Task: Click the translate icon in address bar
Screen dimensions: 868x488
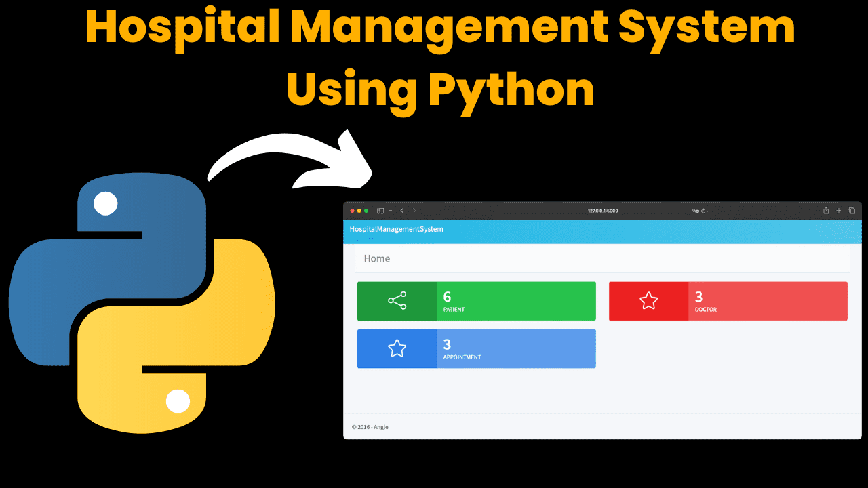Action: 695,211
